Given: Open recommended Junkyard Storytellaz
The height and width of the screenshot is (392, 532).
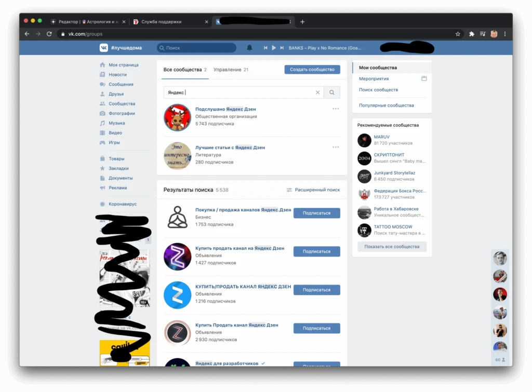Looking at the screenshot, I should 394,172.
